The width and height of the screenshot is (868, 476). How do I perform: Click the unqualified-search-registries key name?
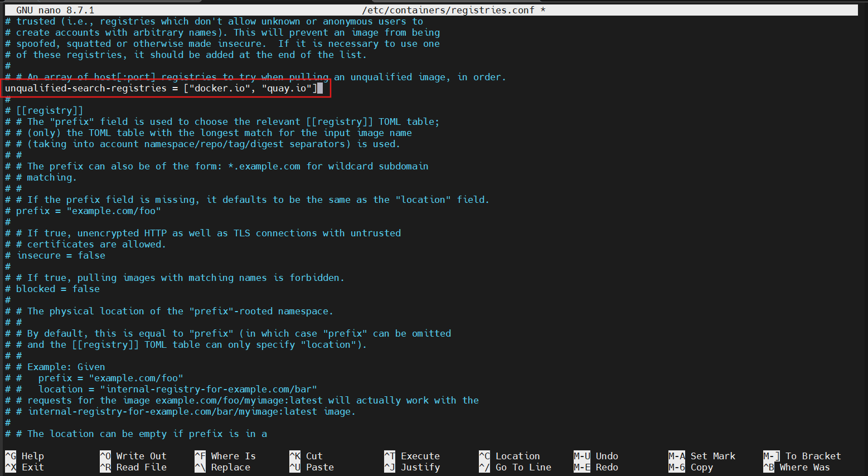(86, 88)
